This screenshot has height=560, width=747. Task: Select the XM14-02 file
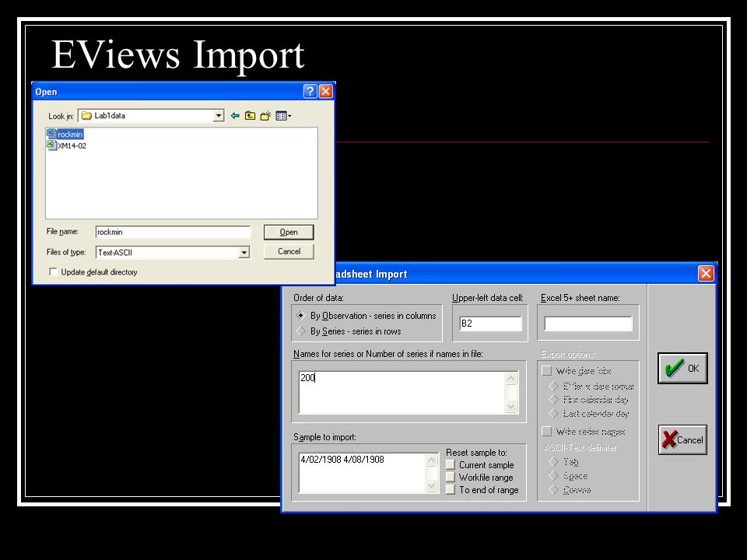(67, 145)
